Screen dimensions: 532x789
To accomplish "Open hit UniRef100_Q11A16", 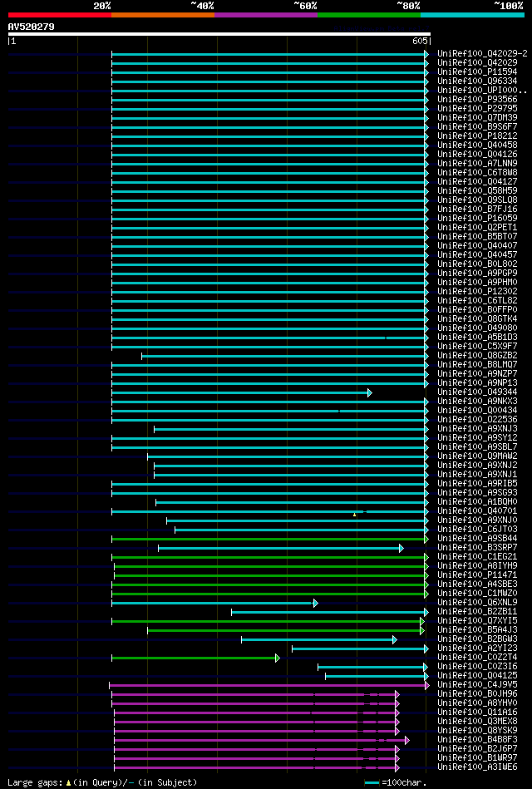I will tap(477, 713).
